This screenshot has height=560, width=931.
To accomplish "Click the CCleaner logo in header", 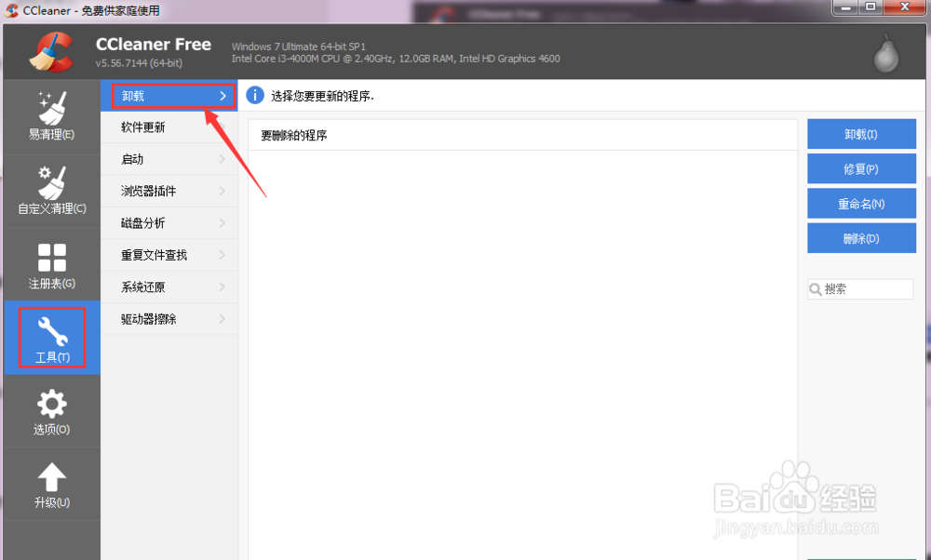I will pyautogui.click(x=51, y=52).
